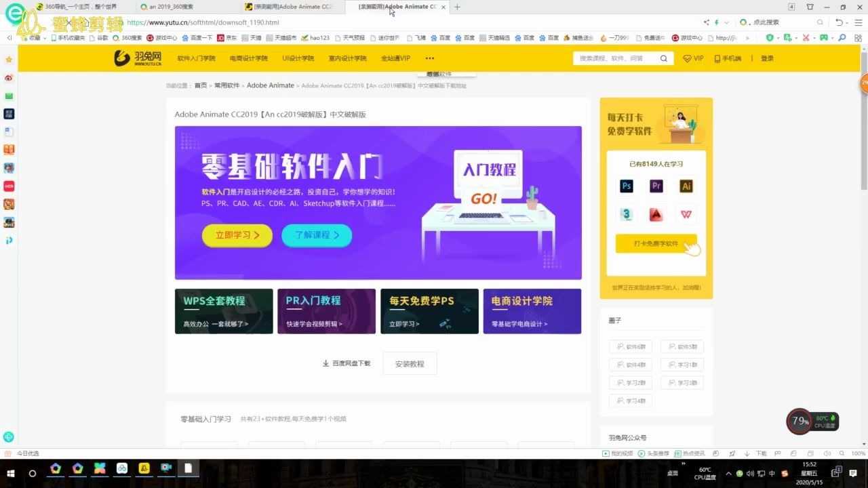Click the 了解课程 cyan banner button
868x488 pixels.
tap(317, 235)
